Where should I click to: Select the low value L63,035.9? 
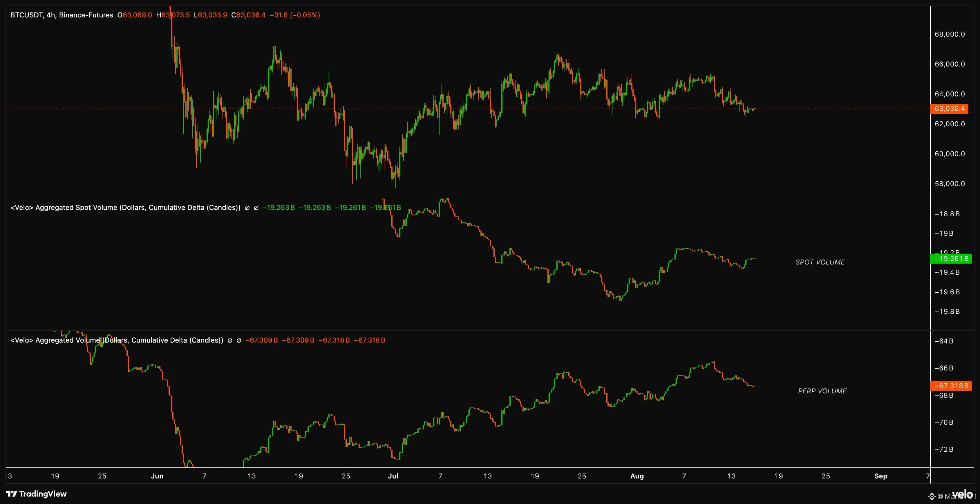click(x=210, y=15)
